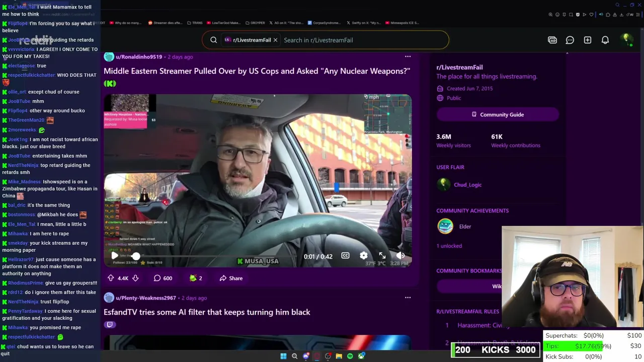
Task: Open the 'Swifty on X' bookmark
Action: tap(363, 23)
